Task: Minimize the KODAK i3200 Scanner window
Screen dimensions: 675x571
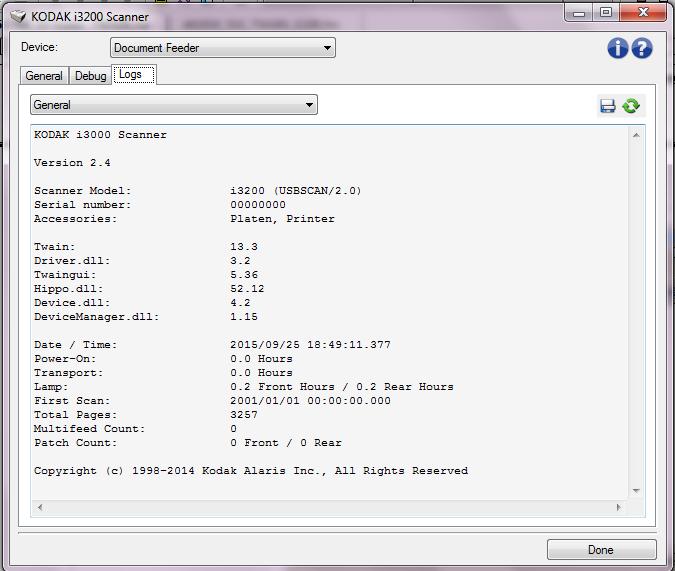Action: coord(579,12)
